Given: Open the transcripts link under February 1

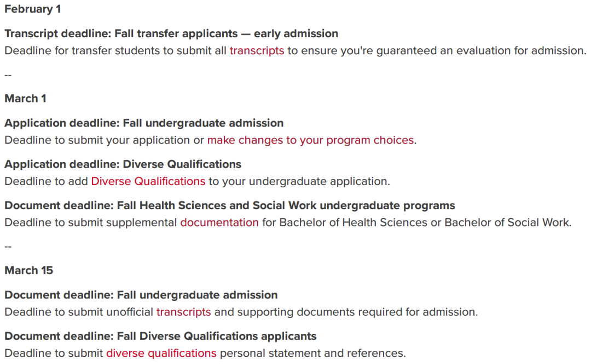Looking at the screenshot, I should (257, 50).
